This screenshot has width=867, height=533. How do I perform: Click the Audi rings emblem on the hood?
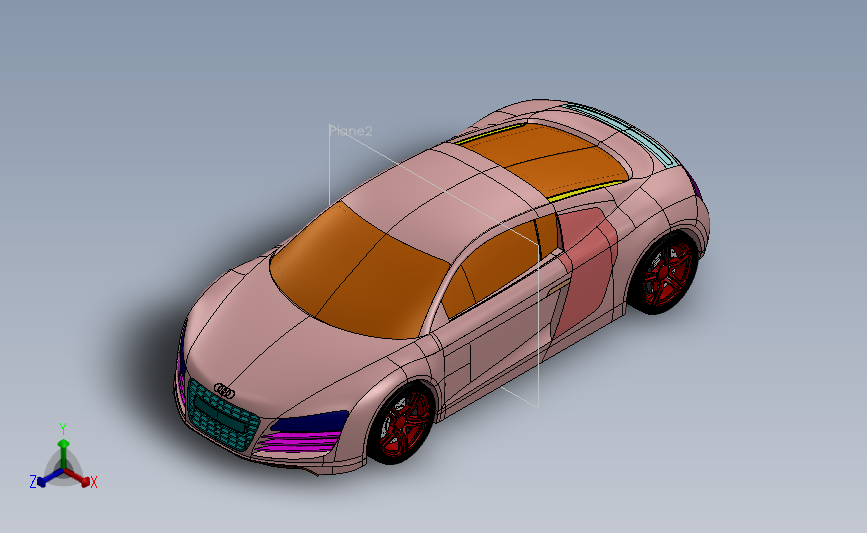click(224, 391)
